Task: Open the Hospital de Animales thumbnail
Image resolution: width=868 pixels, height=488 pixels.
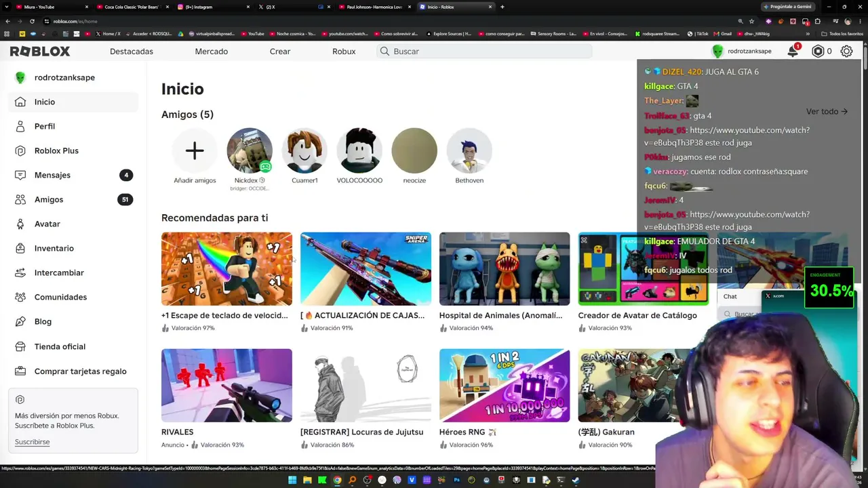Action: tap(505, 269)
